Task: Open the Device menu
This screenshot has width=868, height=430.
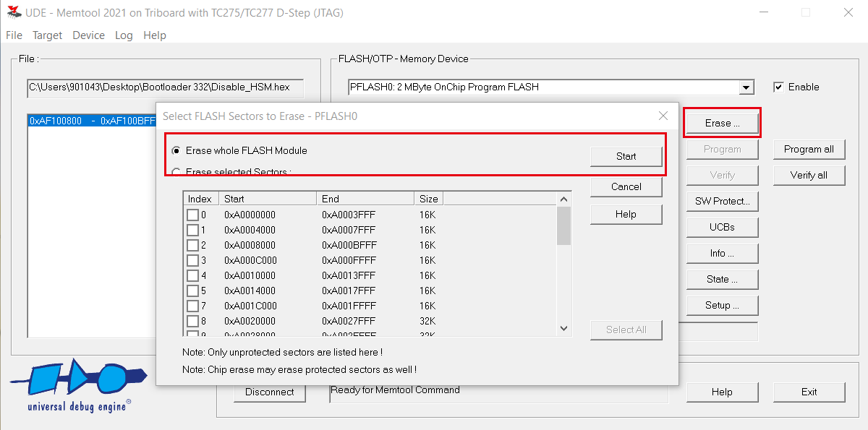Action: 88,35
